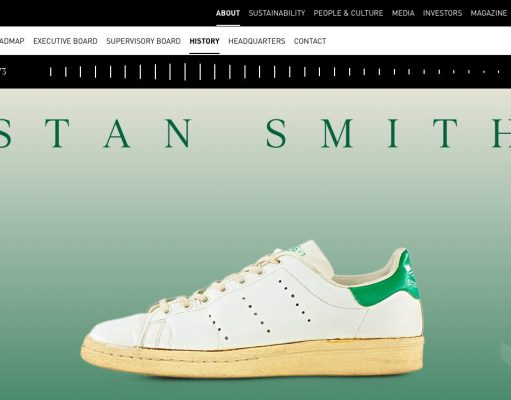The width and height of the screenshot is (511, 400).
Task: Open the Sustainability menu item
Action: pos(277,13)
